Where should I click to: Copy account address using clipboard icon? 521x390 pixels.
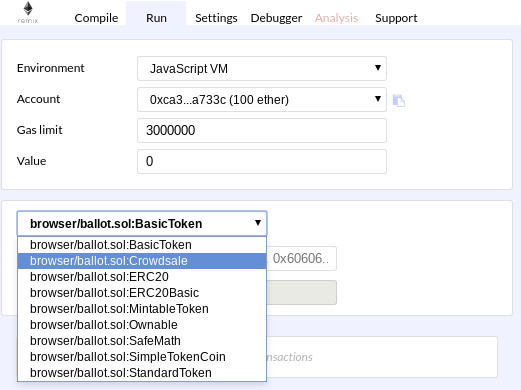tap(399, 100)
